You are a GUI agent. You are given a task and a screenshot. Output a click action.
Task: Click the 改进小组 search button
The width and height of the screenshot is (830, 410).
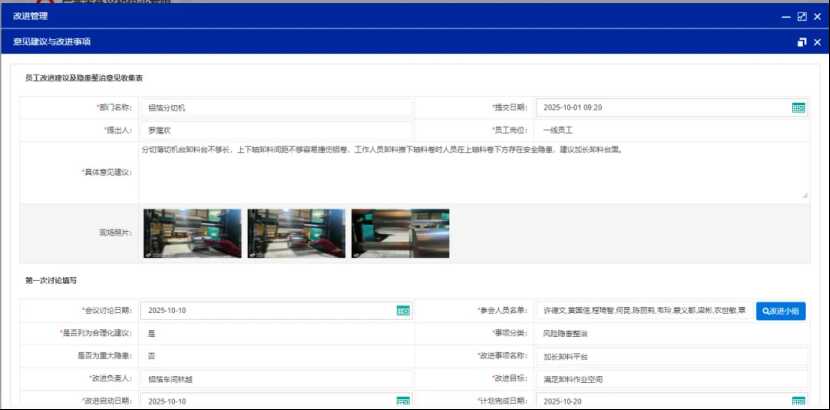[x=780, y=311]
